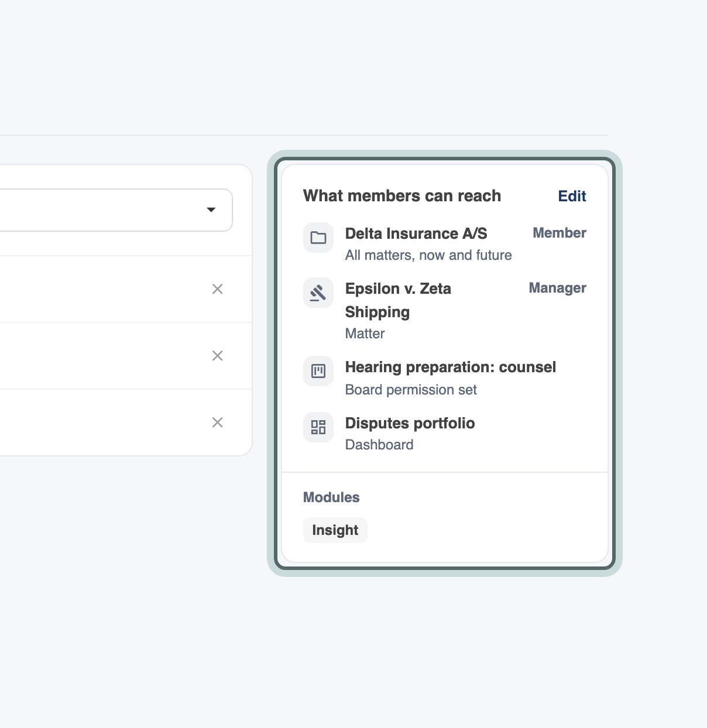The width and height of the screenshot is (707, 728).
Task: Click the Member role label
Action: coord(560,233)
